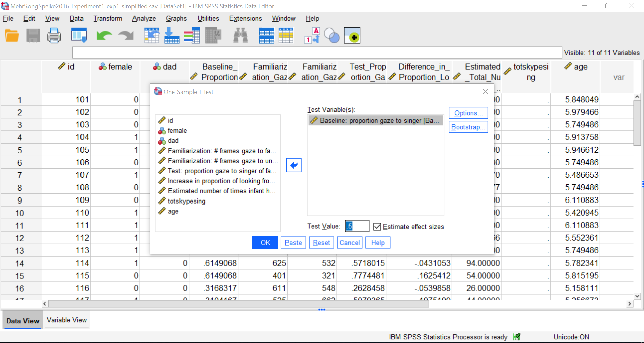Click the horizontal scrollbar right arrow
This screenshot has height=343, width=644.
tap(630, 304)
